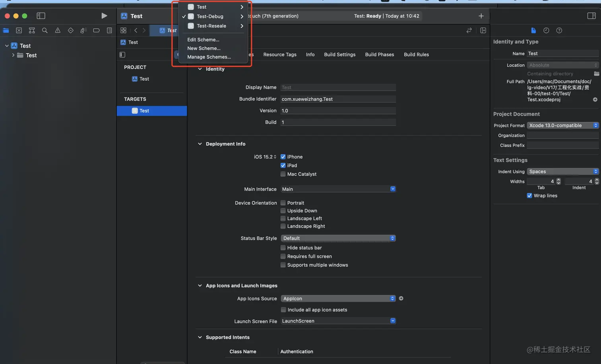Image resolution: width=601 pixels, height=364 pixels.
Task: Open the related items grid icon
Action: click(123, 30)
